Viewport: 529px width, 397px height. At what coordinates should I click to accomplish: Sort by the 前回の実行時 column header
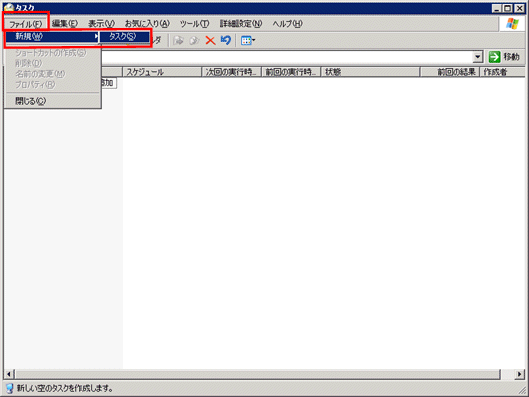(291, 72)
